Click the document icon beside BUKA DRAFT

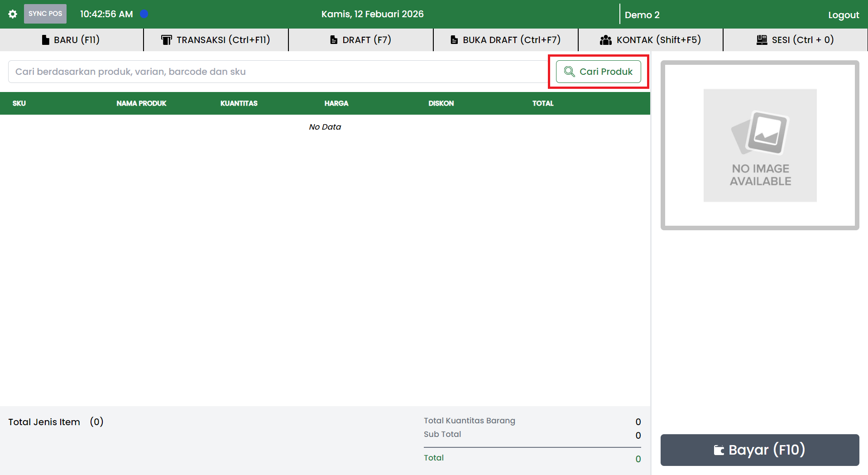(454, 40)
